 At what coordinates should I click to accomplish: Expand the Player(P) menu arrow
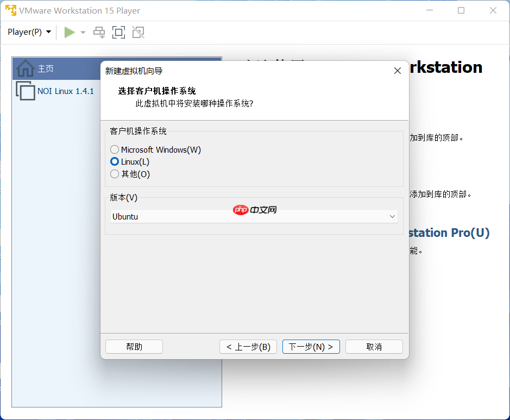(x=48, y=32)
